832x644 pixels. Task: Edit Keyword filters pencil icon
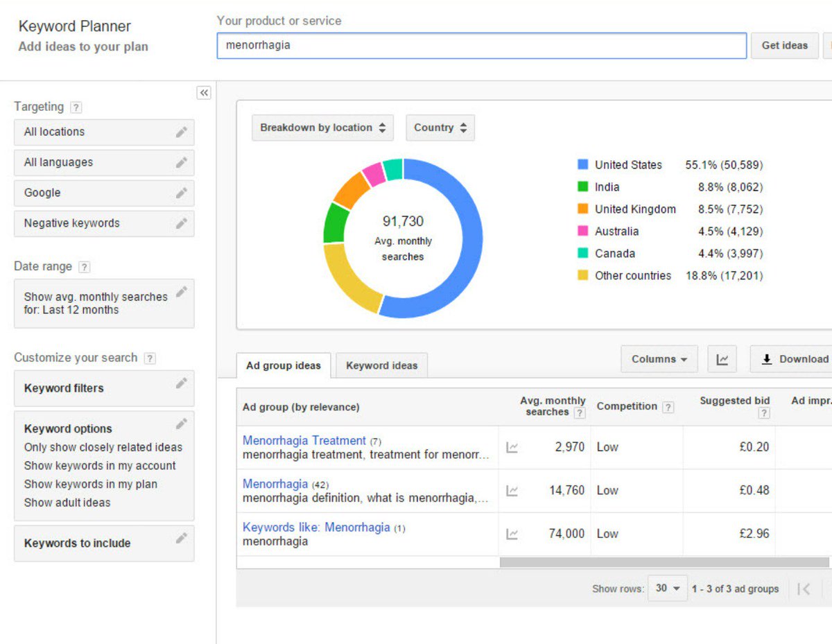181,383
